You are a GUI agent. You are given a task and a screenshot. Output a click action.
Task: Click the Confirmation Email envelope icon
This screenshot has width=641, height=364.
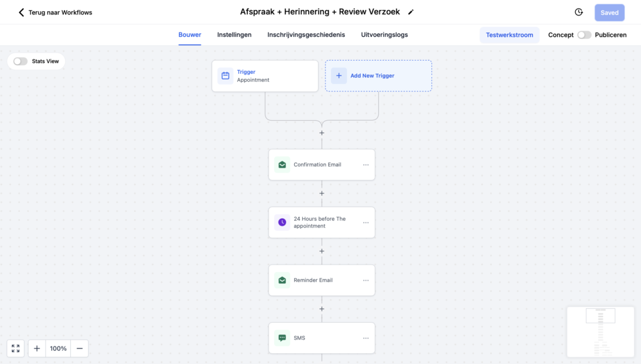pyautogui.click(x=282, y=164)
